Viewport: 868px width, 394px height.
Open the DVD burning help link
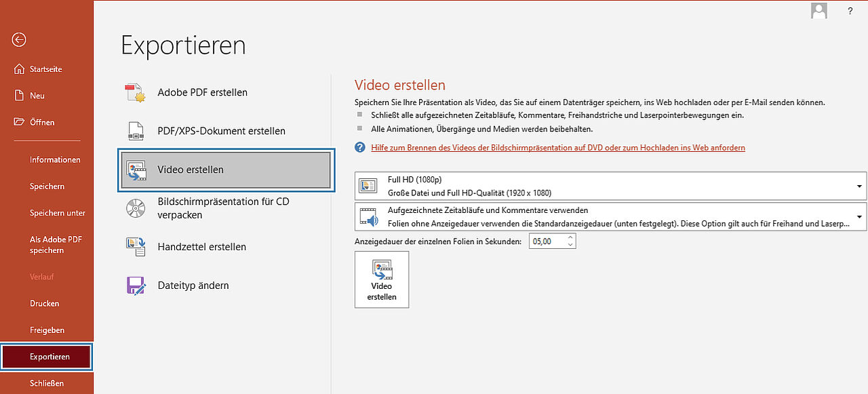click(x=558, y=147)
